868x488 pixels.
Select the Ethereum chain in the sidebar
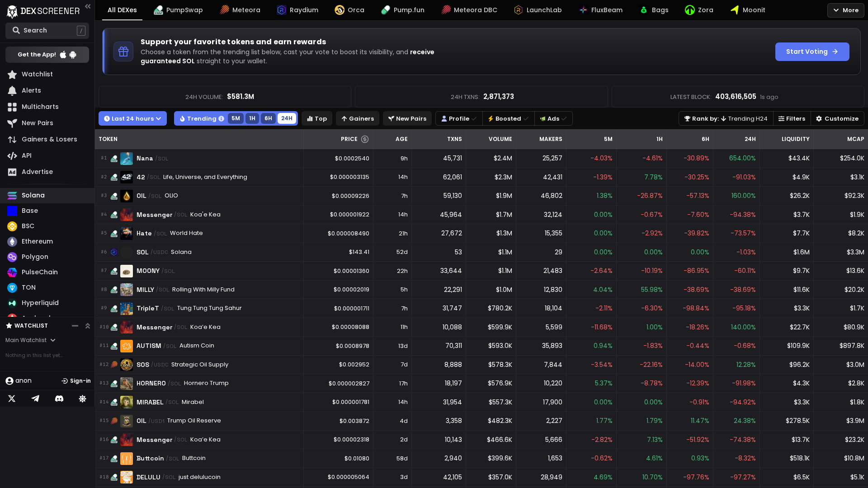pos(36,241)
